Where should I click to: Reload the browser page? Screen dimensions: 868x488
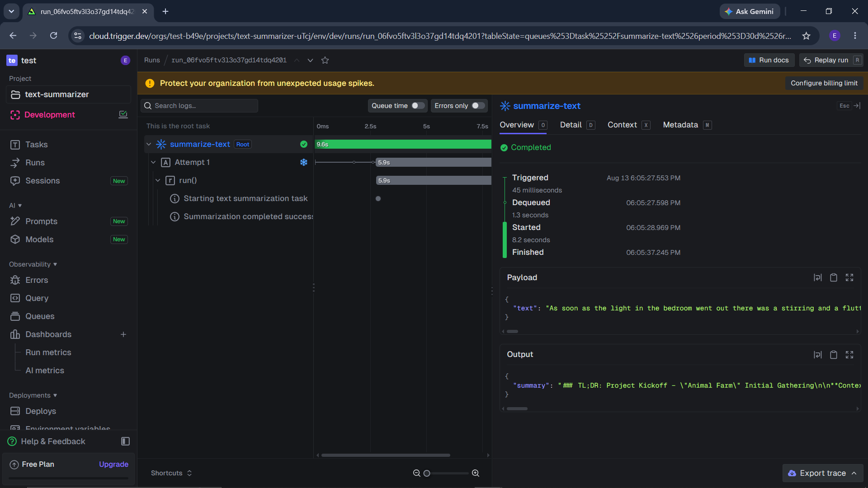(53, 36)
